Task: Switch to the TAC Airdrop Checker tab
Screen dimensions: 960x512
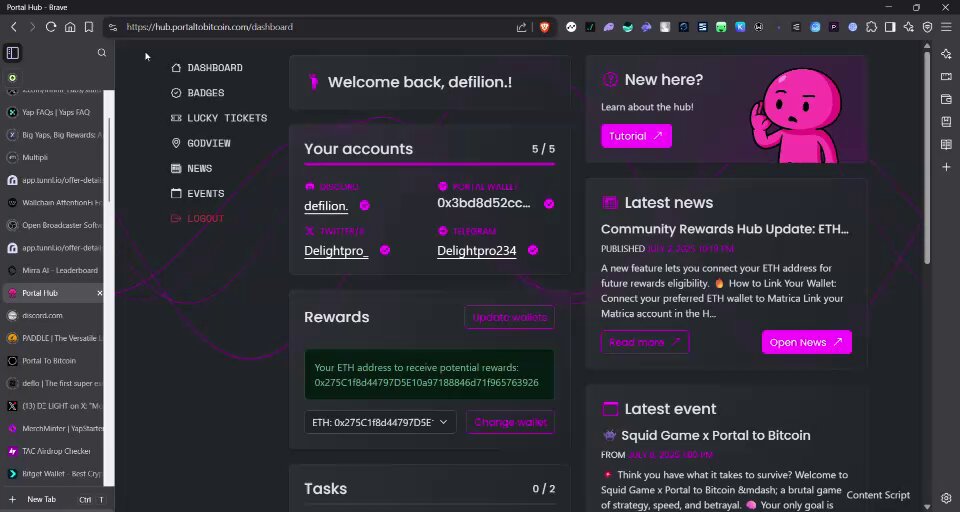Action: click(53, 451)
